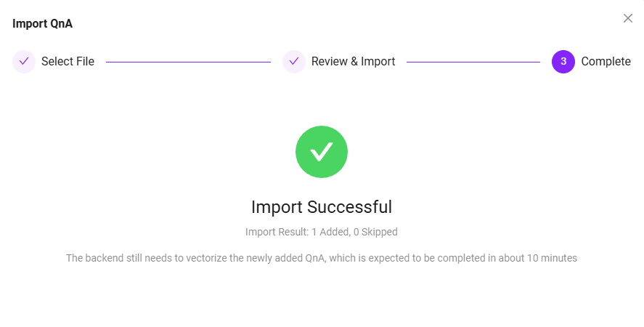Click the Import QnA dialog title

(x=42, y=23)
